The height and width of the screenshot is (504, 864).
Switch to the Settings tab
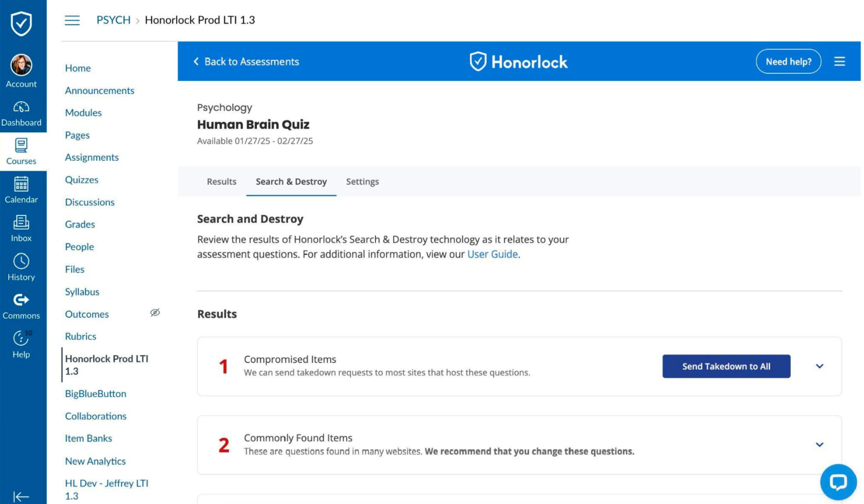click(x=362, y=182)
